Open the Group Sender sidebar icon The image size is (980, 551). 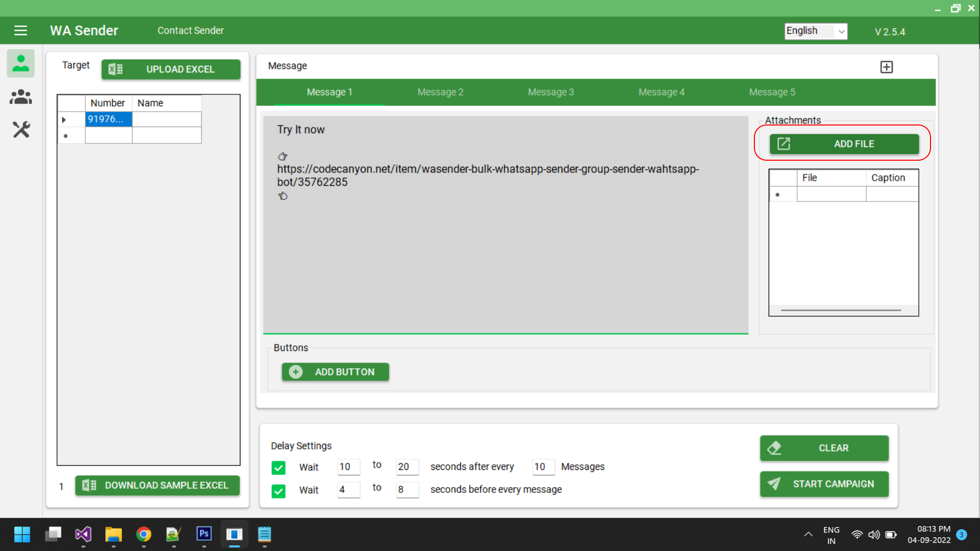pos(20,96)
